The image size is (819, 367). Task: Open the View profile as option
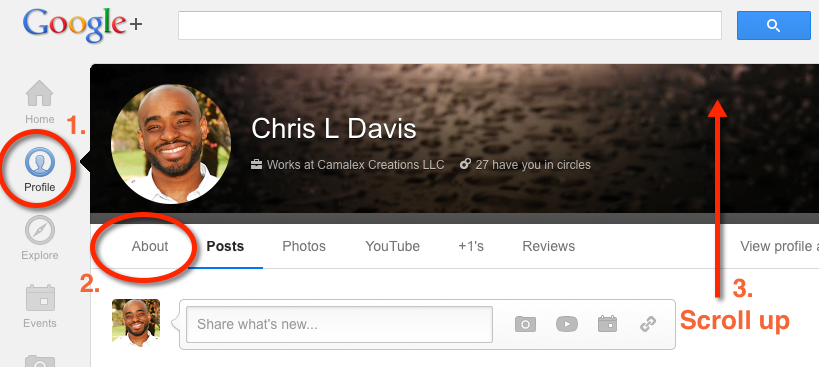(x=779, y=246)
